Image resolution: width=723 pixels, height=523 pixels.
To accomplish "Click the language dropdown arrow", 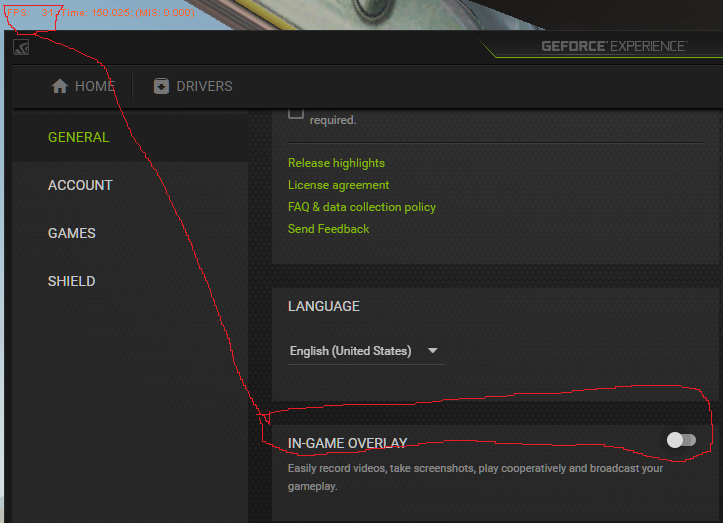I will click(x=433, y=351).
